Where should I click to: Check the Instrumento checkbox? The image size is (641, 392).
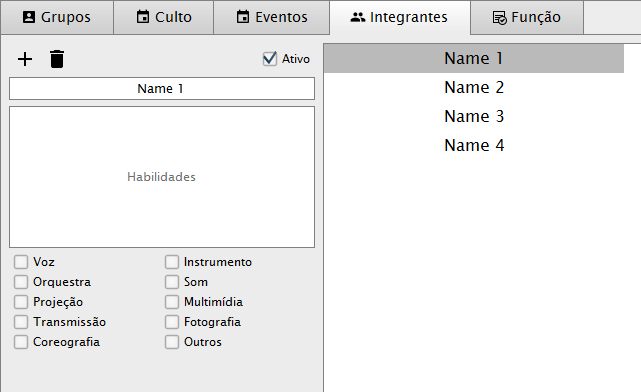click(172, 262)
